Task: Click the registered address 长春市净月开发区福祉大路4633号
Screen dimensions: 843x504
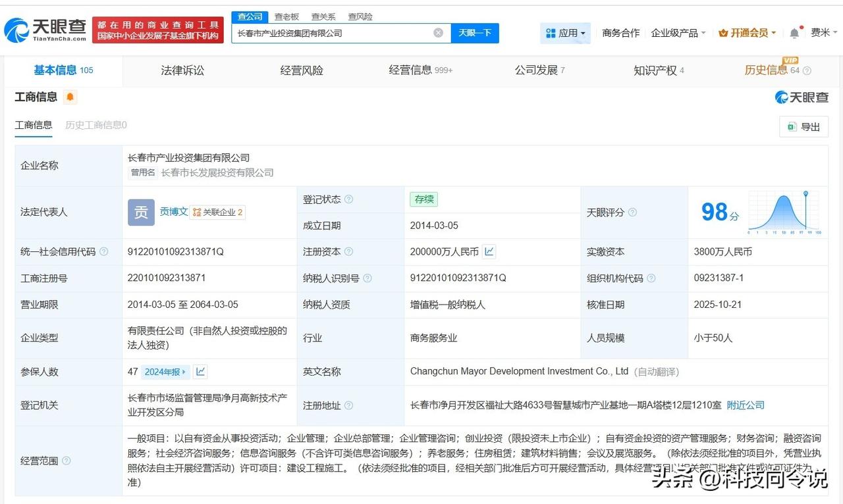Action: [566, 405]
